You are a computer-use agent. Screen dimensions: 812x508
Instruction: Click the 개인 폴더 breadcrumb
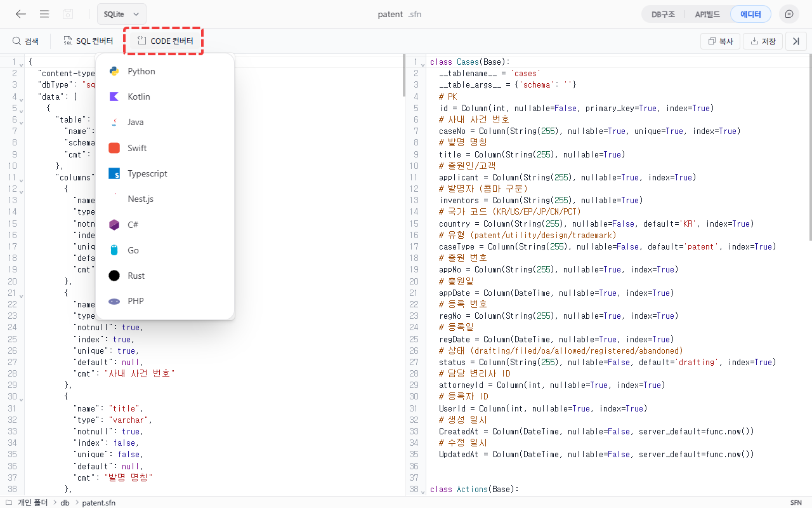32,502
